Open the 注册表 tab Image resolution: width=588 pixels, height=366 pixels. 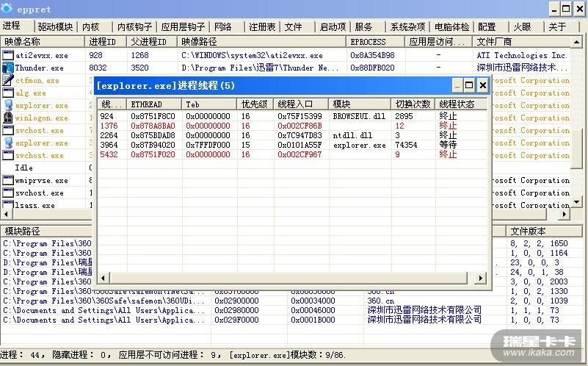pos(262,27)
